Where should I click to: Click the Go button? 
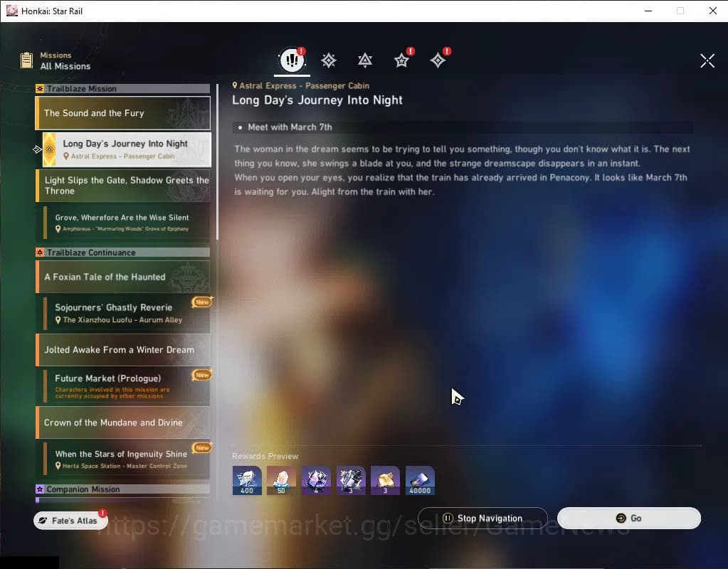pyautogui.click(x=628, y=519)
